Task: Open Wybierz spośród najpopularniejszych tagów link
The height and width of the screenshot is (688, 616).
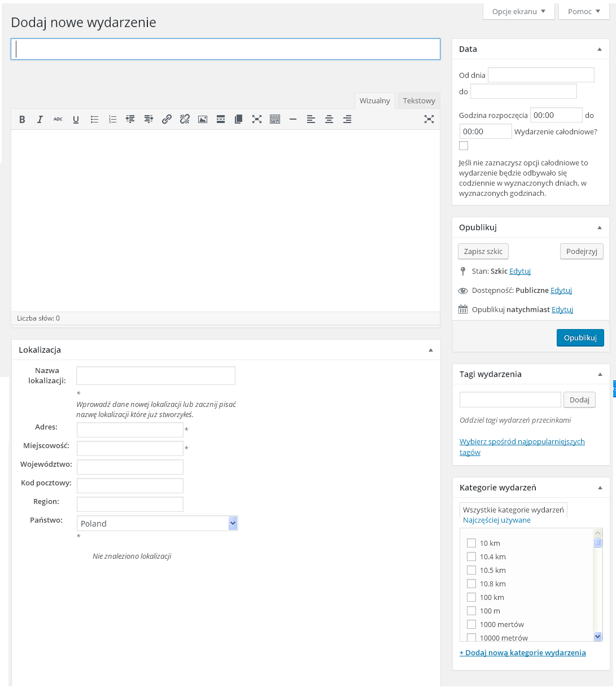Action: tap(522, 447)
